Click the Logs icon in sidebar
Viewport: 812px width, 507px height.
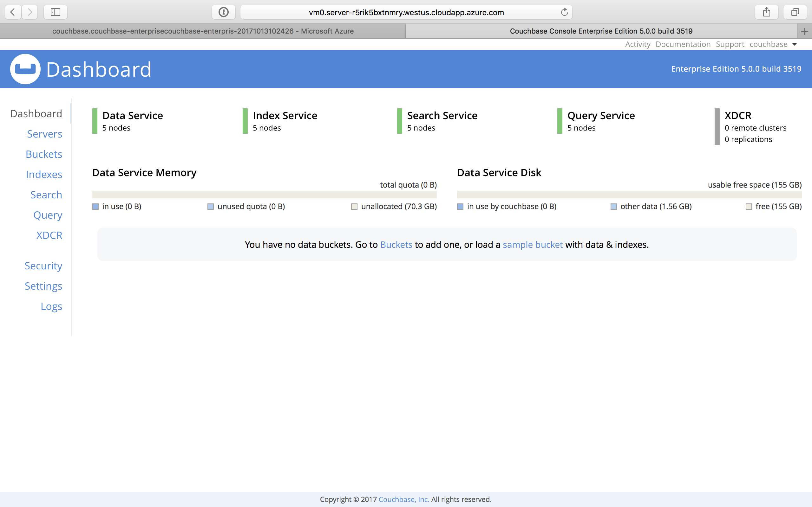[52, 305]
